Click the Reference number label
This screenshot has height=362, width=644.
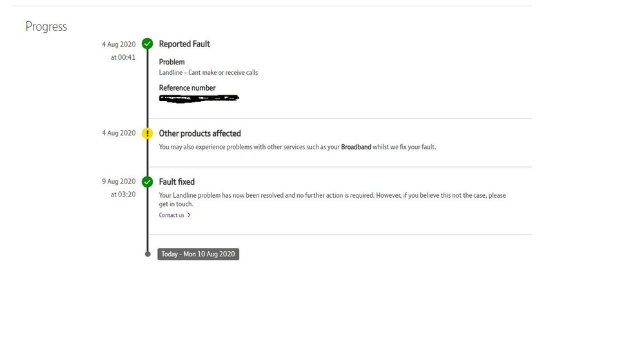pyautogui.click(x=188, y=88)
